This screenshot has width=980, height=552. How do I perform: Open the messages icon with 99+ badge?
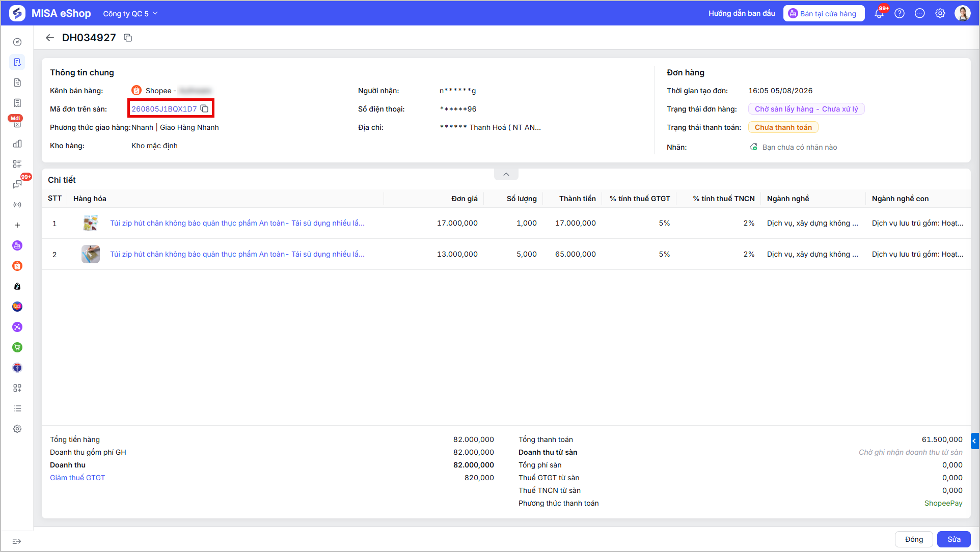coord(17,184)
